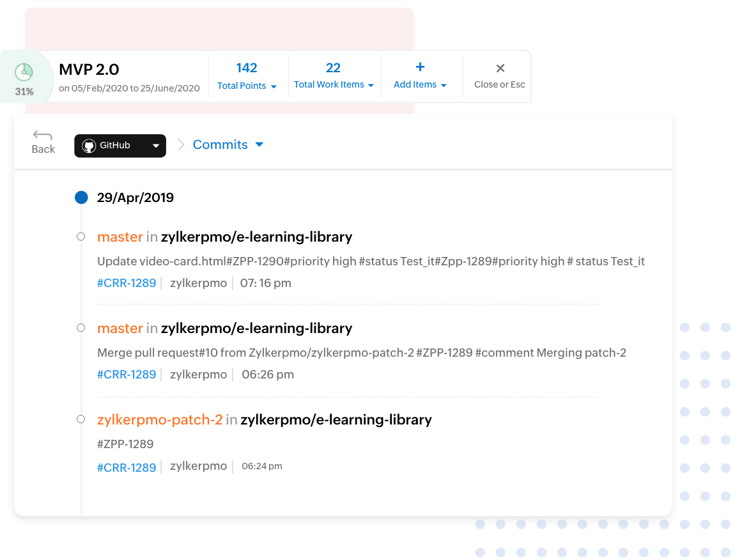735x560 pixels.
Task: Click the sprint date range text
Action: 129,88
